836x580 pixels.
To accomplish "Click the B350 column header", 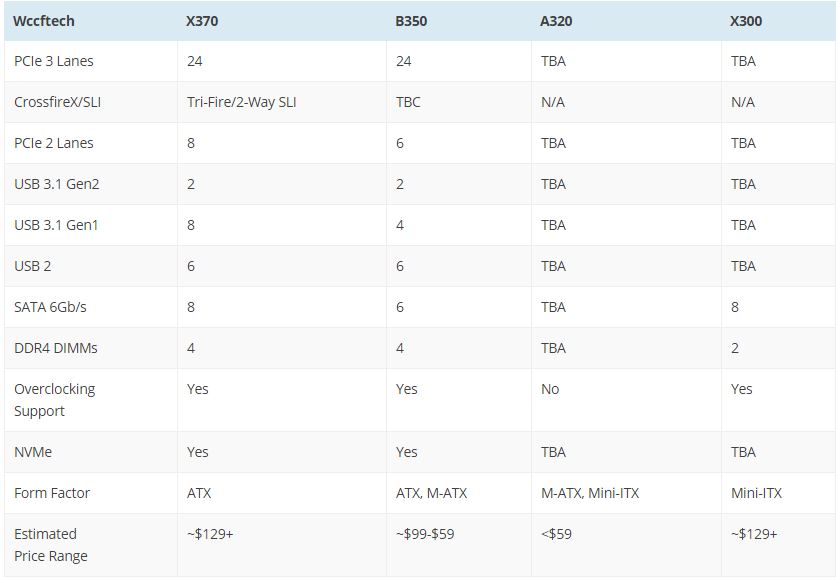I will pyautogui.click(x=411, y=20).
